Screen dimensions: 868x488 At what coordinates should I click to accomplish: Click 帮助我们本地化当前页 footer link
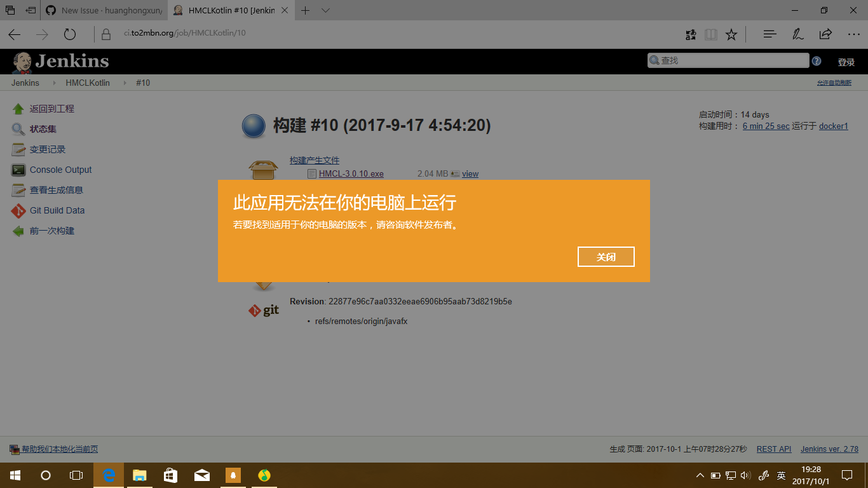point(60,449)
